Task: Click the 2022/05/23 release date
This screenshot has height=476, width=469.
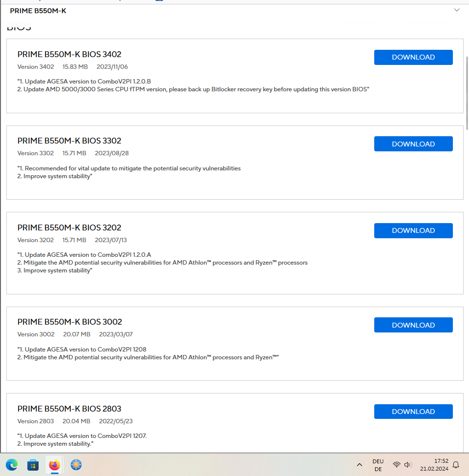Action: (x=116, y=421)
